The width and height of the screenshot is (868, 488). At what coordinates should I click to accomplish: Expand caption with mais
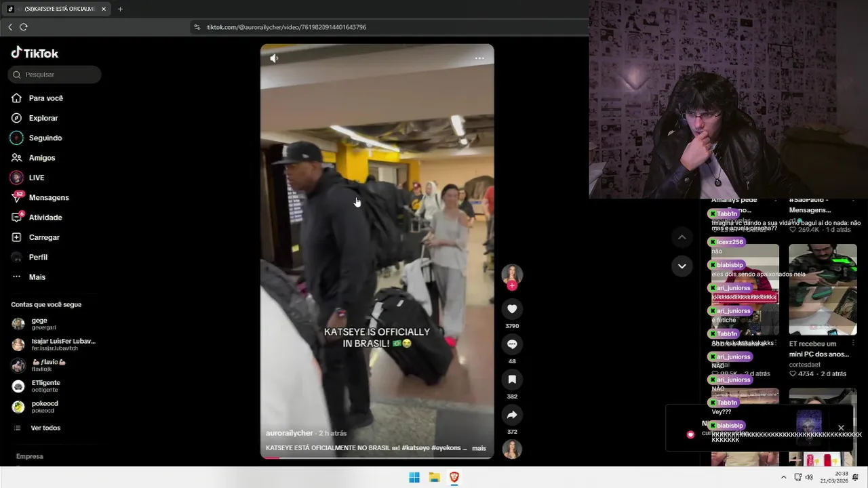[479, 448]
